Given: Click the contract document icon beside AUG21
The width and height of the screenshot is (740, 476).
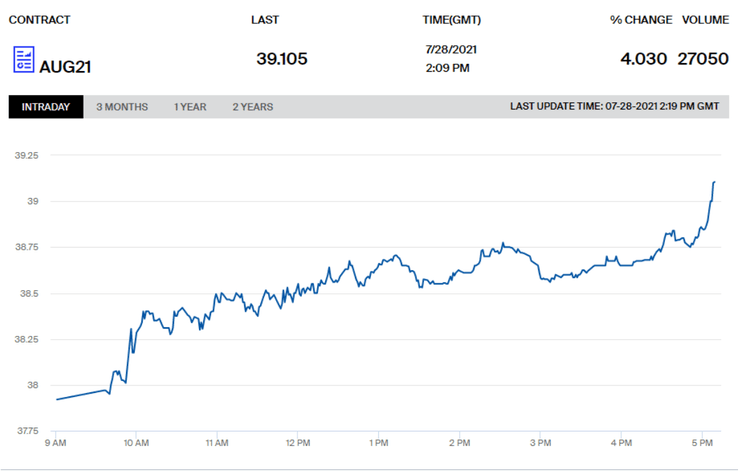Looking at the screenshot, I should pyautogui.click(x=23, y=59).
